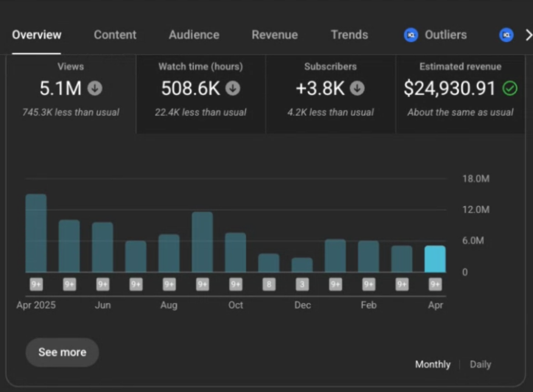Click the Apr 2025 bar in chart

tap(36, 233)
